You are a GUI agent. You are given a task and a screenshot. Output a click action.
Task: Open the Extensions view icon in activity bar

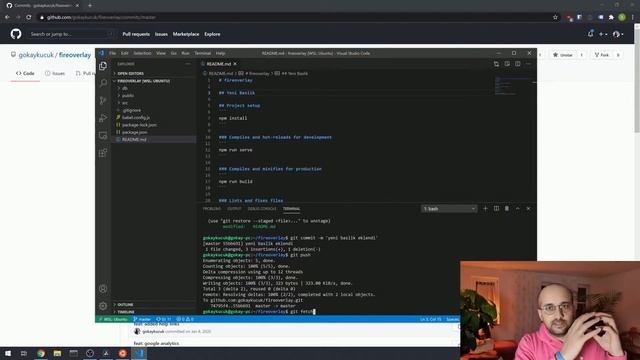coord(103,153)
